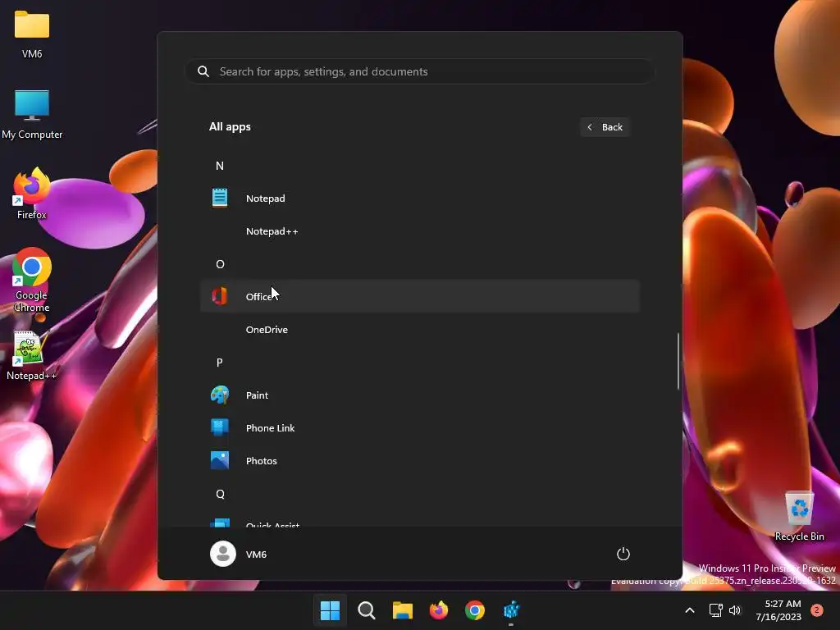Open the power options button

tap(623, 554)
